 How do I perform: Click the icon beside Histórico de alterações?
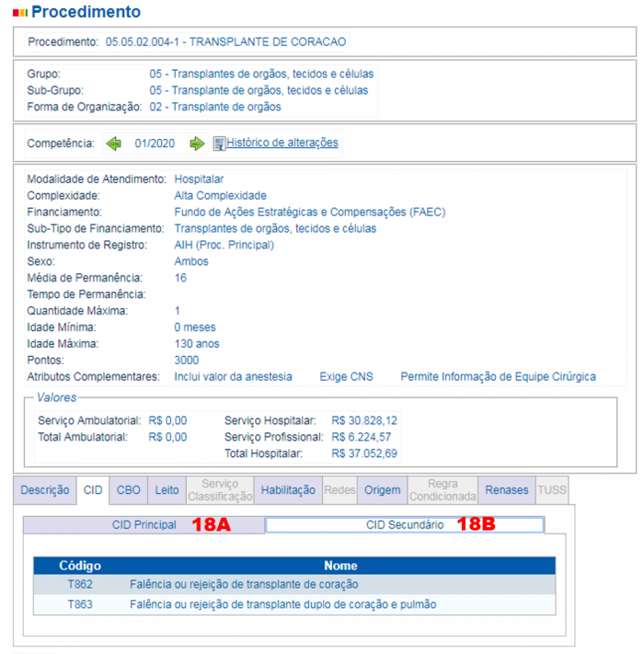[x=219, y=143]
